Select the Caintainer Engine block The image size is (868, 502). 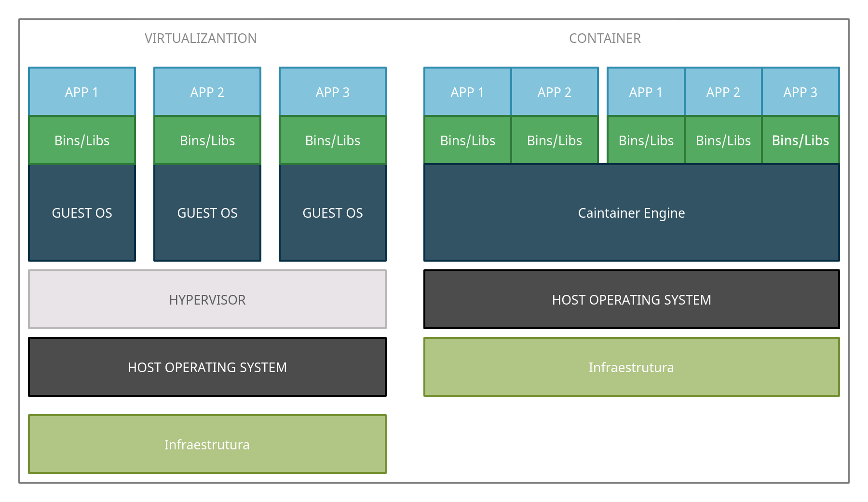632,212
